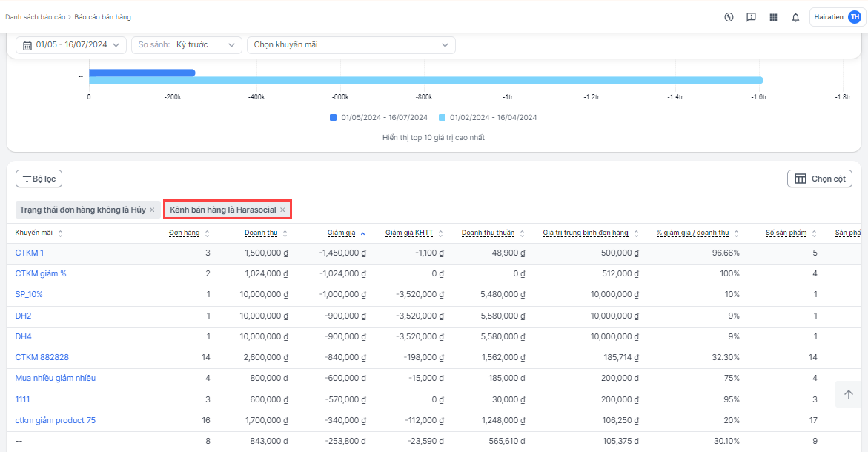Go to Danh sách báo cáo breadcrumb

click(35, 17)
